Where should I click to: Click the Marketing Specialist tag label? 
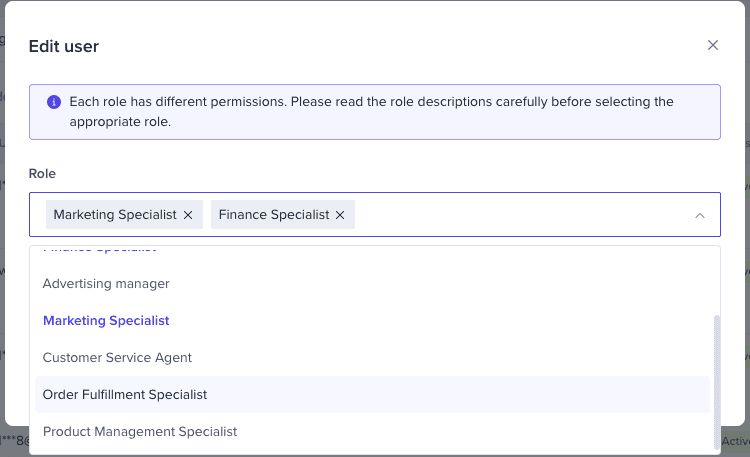(x=115, y=215)
